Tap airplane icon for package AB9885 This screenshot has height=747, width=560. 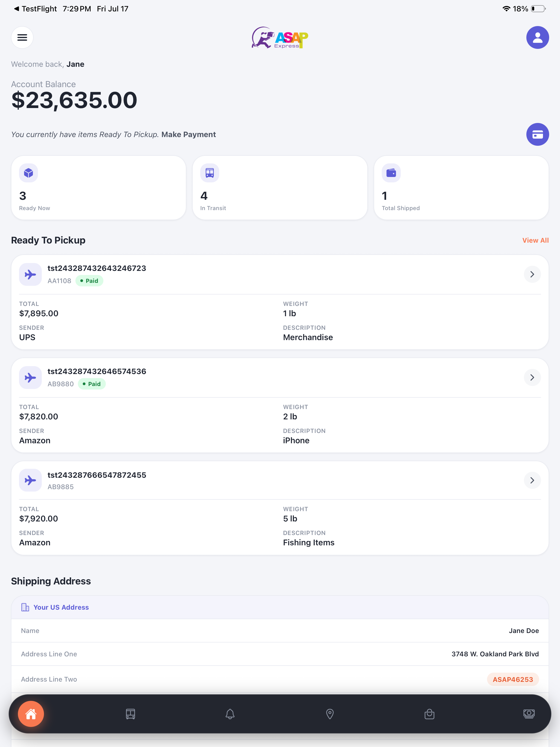tap(30, 480)
